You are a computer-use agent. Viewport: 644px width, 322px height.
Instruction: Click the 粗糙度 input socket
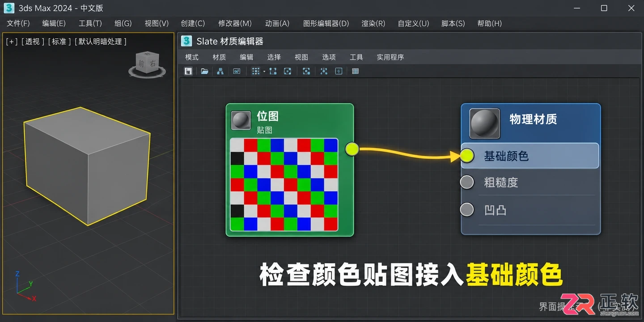(x=467, y=182)
